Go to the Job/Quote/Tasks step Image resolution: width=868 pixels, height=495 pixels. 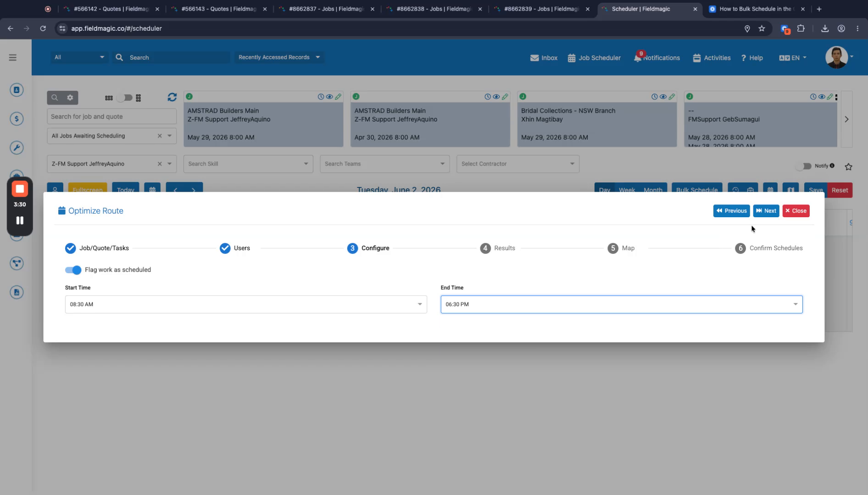click(x=97, y=248)
